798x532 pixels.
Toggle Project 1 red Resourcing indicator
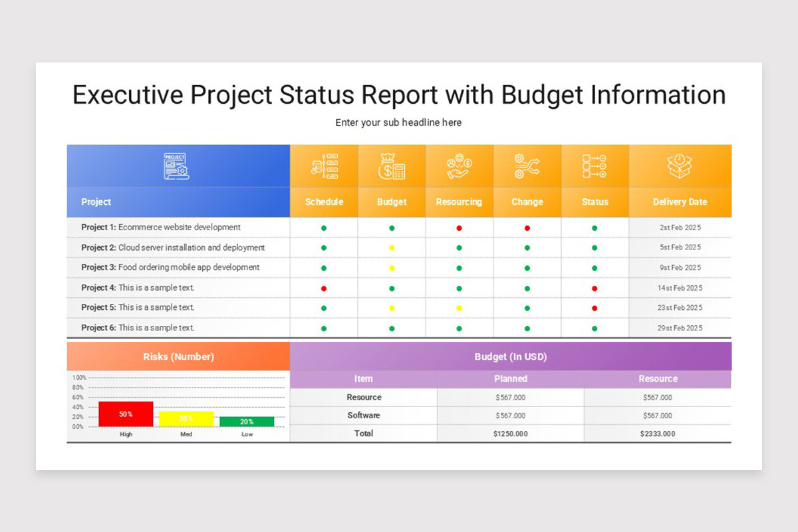460,227
